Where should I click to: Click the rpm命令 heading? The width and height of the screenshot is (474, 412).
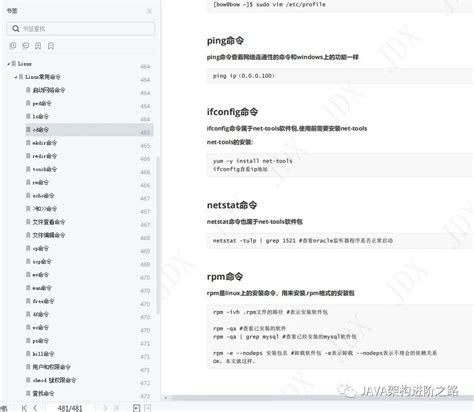(x=225, y=277)
